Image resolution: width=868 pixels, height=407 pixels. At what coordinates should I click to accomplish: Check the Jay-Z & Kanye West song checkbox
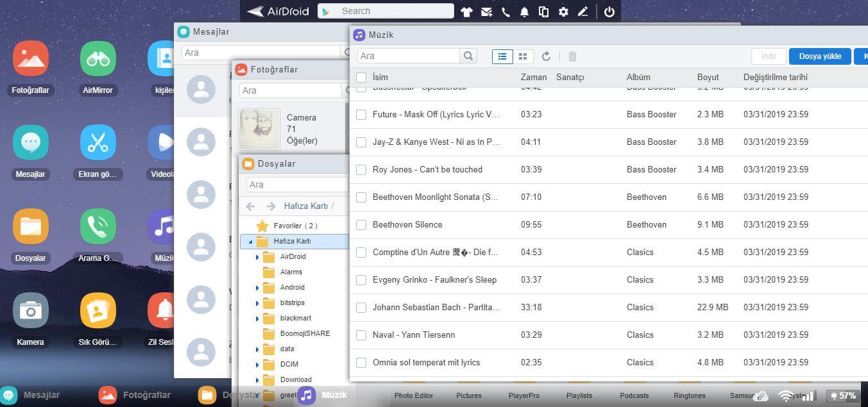point(361,142)
